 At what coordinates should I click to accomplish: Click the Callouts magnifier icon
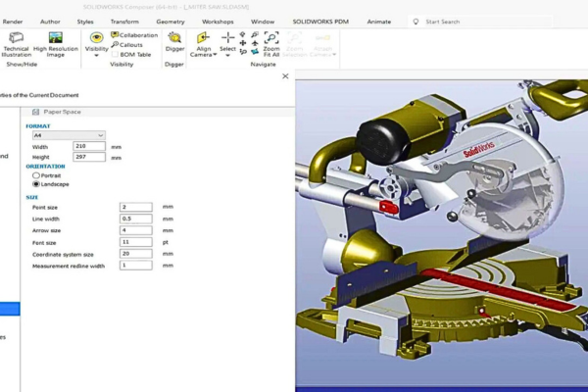click(115, 44)
